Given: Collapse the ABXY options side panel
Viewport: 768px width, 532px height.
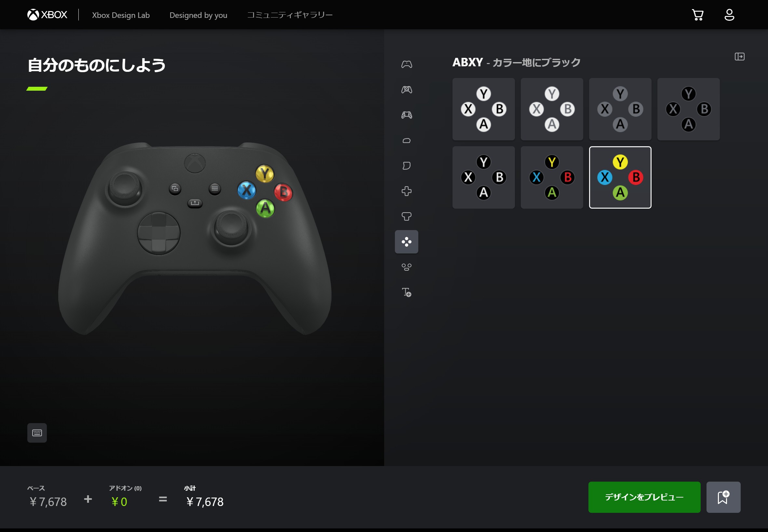Looking at the screenshot, I should tap(739, 57).
